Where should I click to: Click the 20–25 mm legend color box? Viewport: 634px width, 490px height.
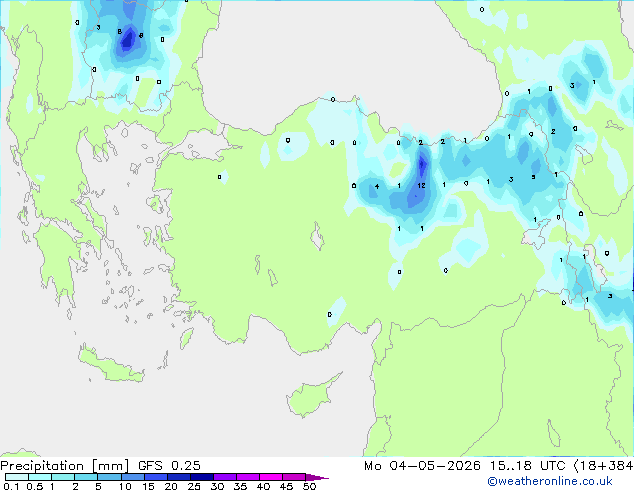(178, 477)
